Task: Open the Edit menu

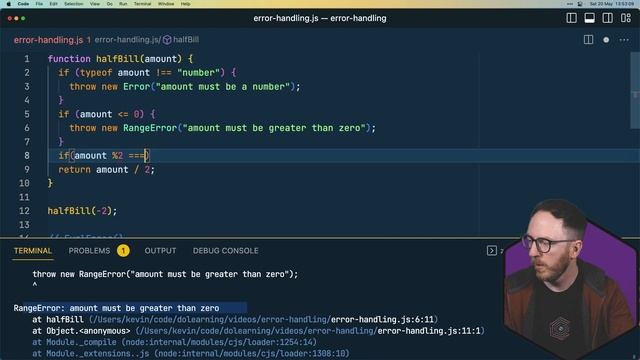Action: [53, 4]
